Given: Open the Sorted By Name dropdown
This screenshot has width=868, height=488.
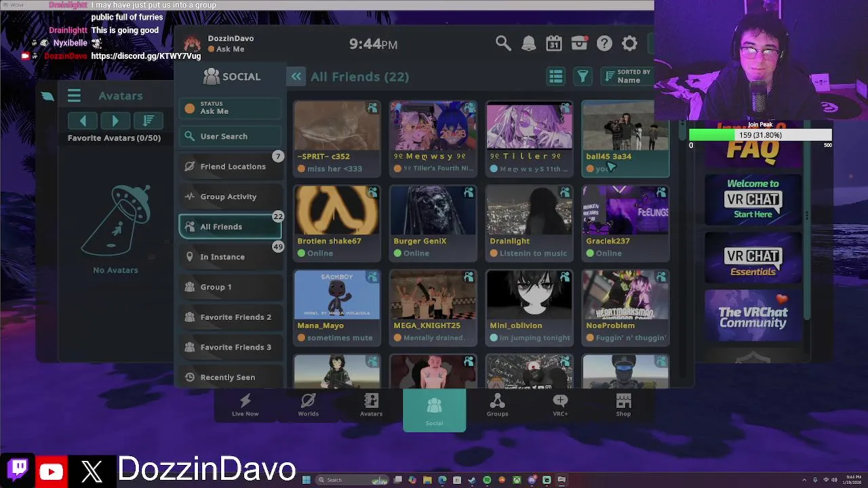Looking at the screenshot, I should (628, 77).
